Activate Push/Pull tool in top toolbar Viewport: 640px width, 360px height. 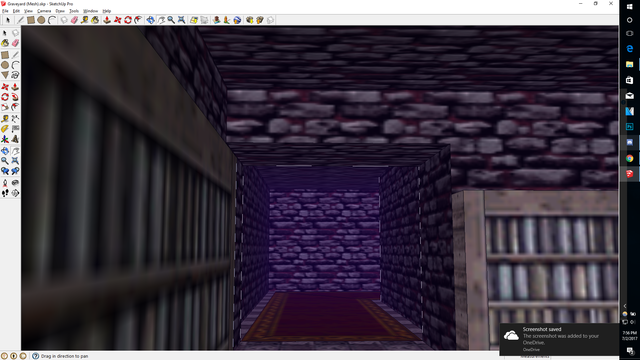[x=107, y=20]
